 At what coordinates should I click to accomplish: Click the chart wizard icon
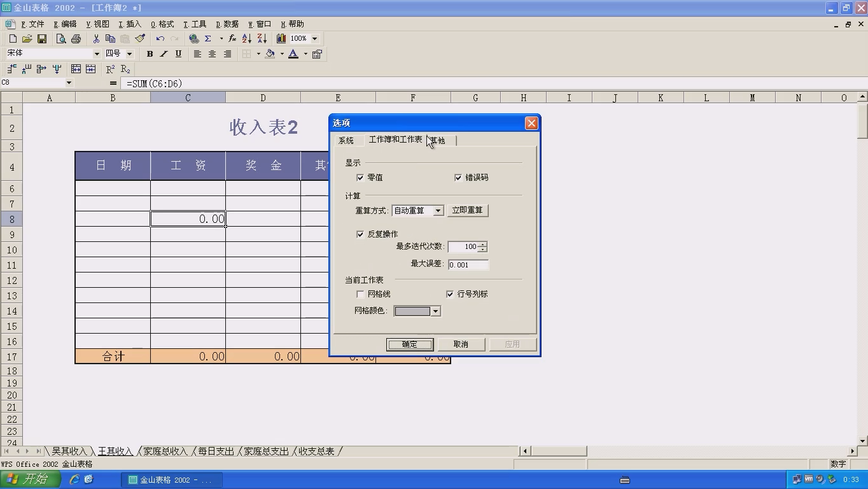click(x=281, y=39)
